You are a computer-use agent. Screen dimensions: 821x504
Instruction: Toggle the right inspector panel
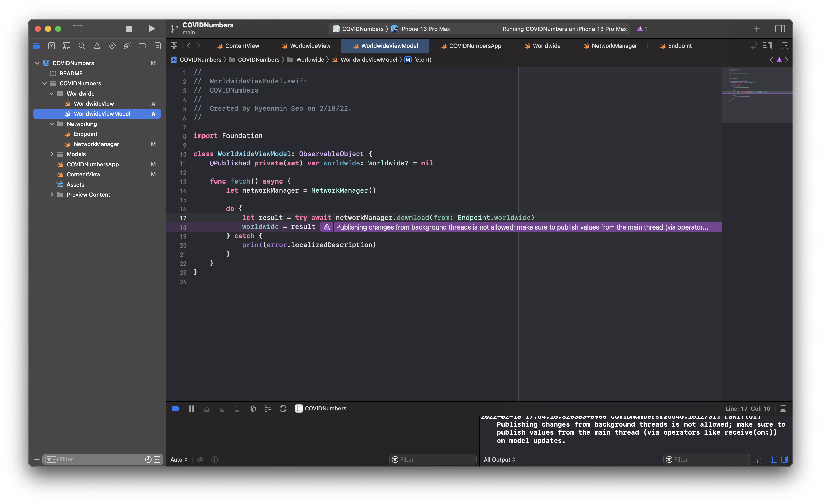pos(780,29)
